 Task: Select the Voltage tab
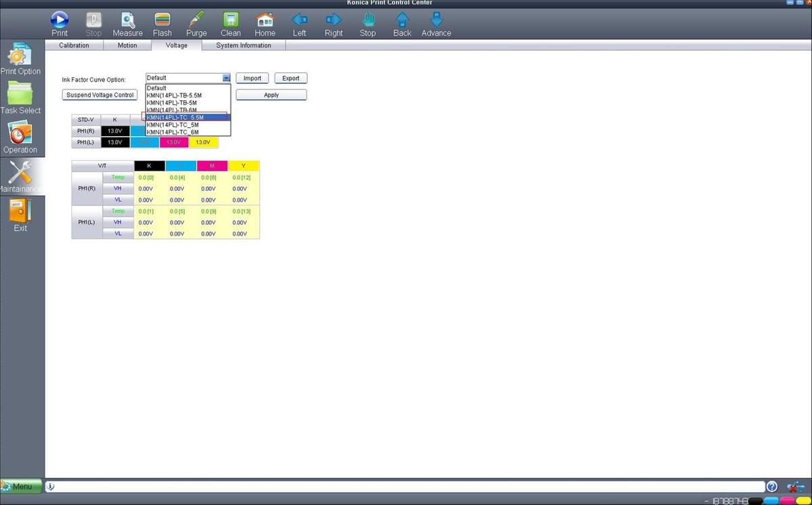[x=177, y=45]
